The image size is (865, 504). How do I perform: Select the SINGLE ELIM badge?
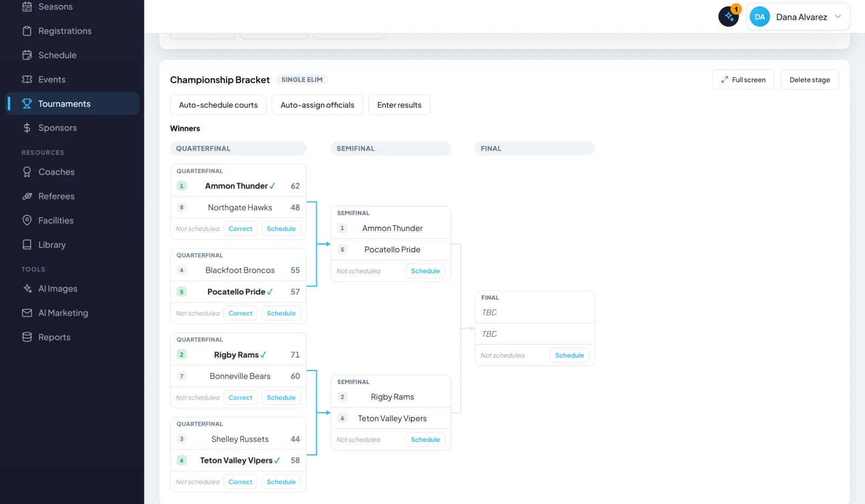tap(302, 79)
